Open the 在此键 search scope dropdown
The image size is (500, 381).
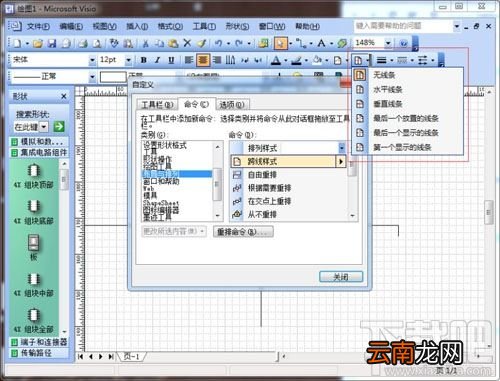tap(44, 127)
